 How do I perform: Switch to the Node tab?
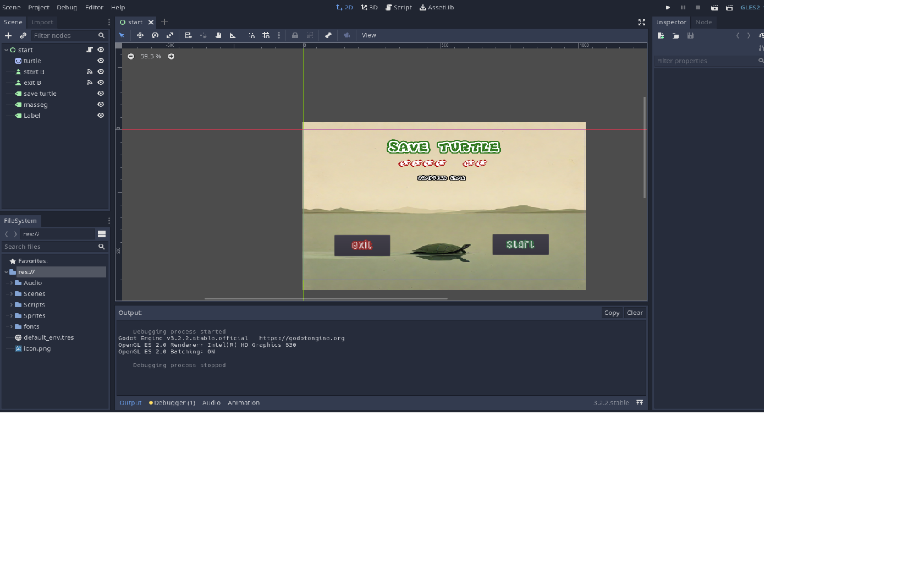(703, 22)
